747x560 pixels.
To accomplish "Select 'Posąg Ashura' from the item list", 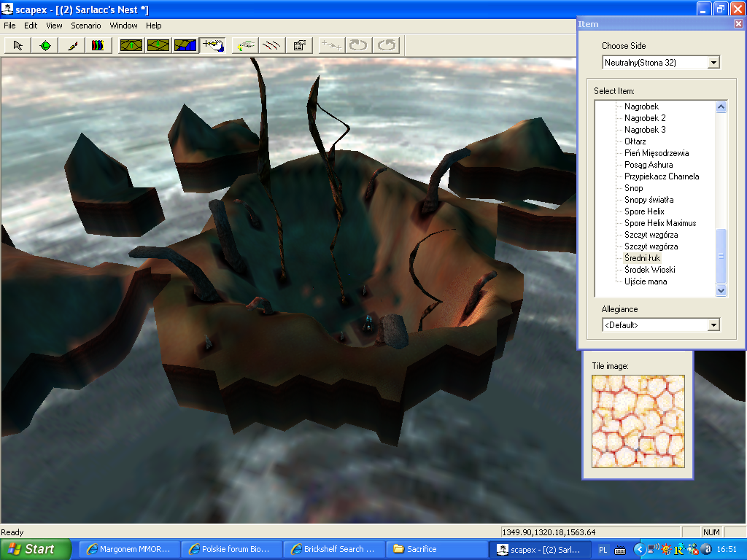I will [x=649, y=165].
